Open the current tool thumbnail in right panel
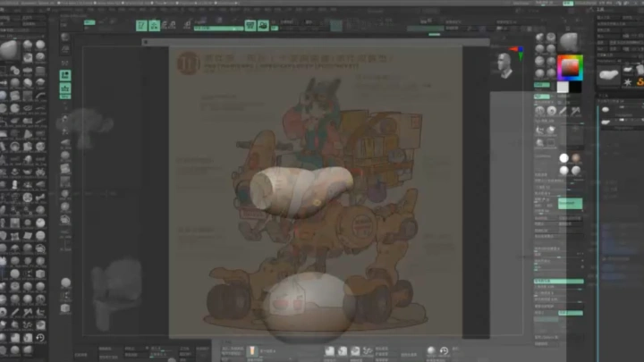The height and width of the screenshot is (362, 644). 609,75
